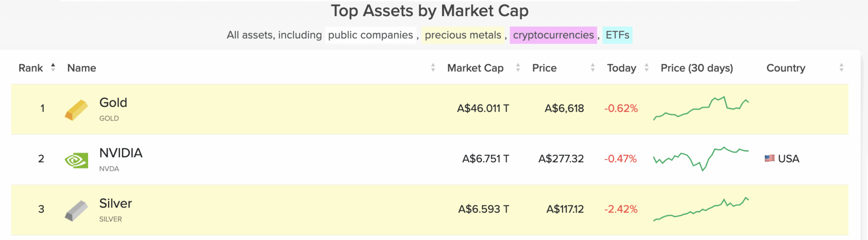Toggle the cryptocurrencies filter

553,35
